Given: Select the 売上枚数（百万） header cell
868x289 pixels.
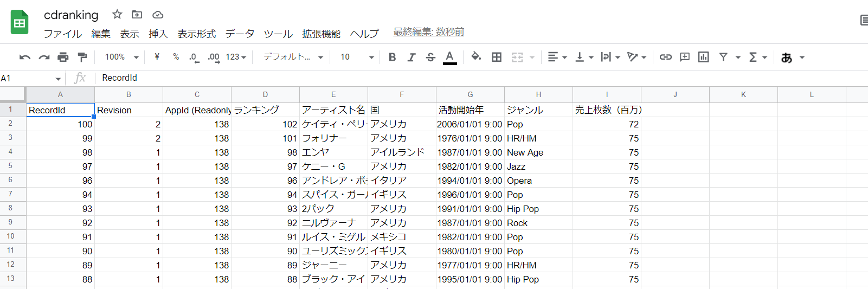Looking at the screenshot, I should click(x=607, y=110).
